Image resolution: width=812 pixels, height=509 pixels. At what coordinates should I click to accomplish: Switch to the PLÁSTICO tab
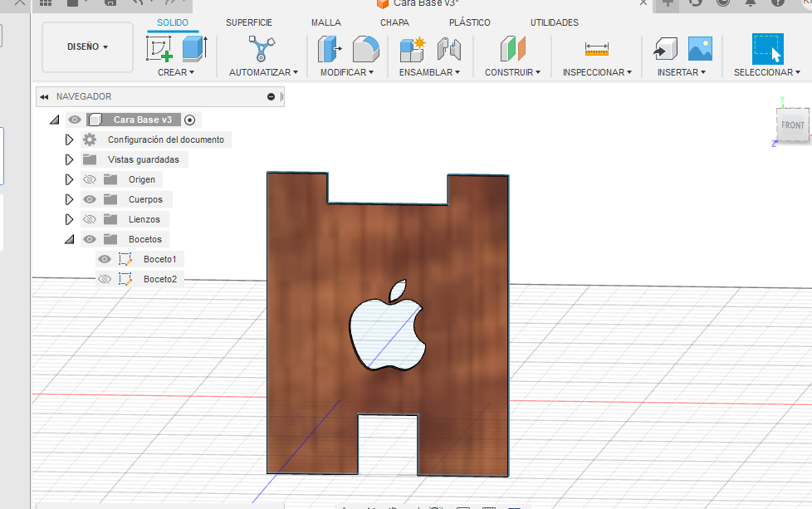[x=470, y=22]
